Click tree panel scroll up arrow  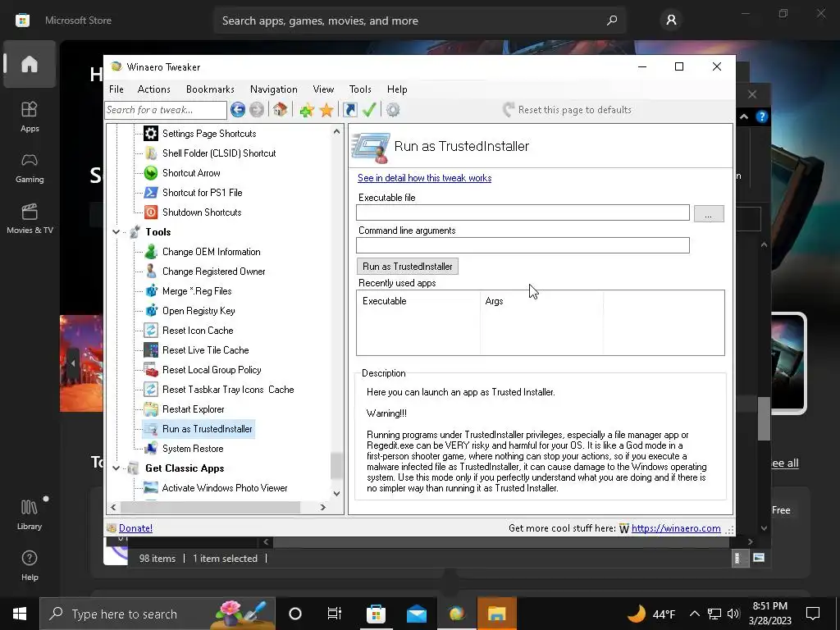[336, 131]
